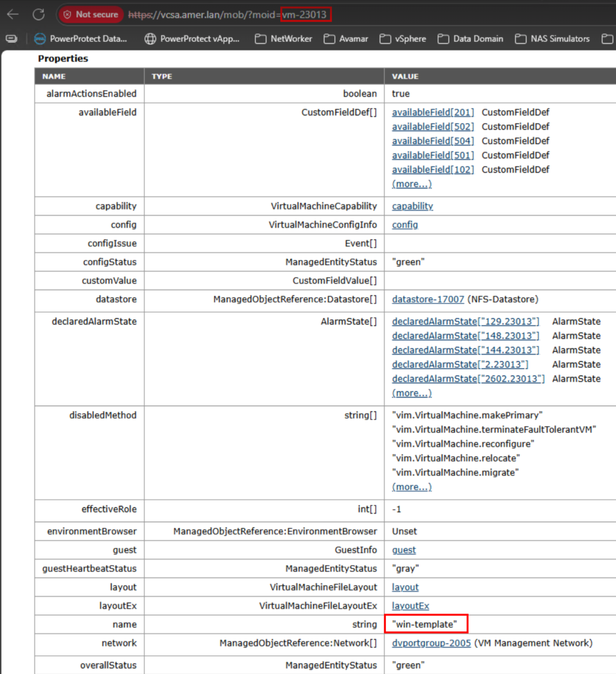Open the PowerProtect vApp bookmark

point(192,39)
